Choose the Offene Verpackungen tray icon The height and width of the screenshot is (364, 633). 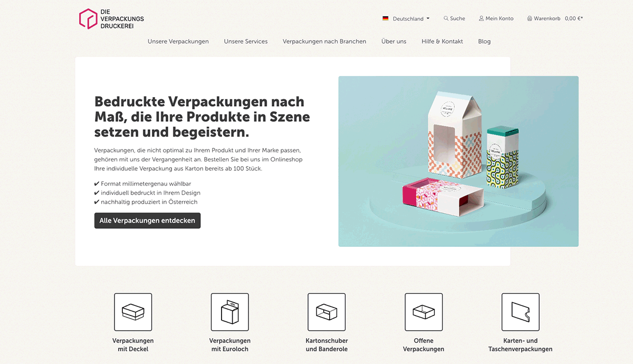[x=424, y=312]
